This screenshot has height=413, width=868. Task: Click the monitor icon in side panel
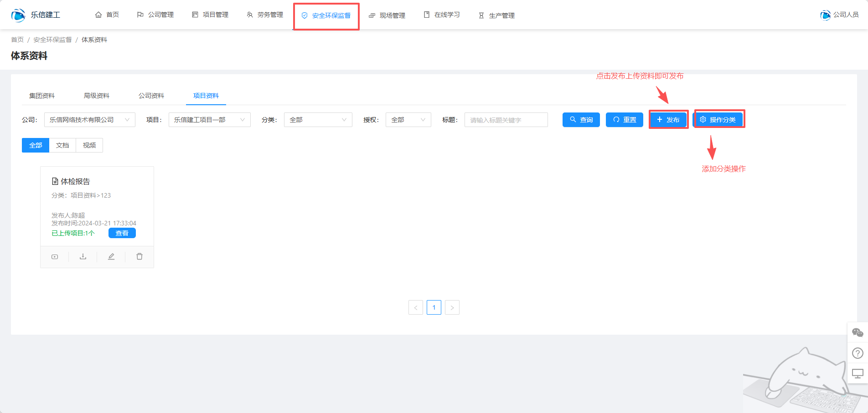click(x=858, y=374)
